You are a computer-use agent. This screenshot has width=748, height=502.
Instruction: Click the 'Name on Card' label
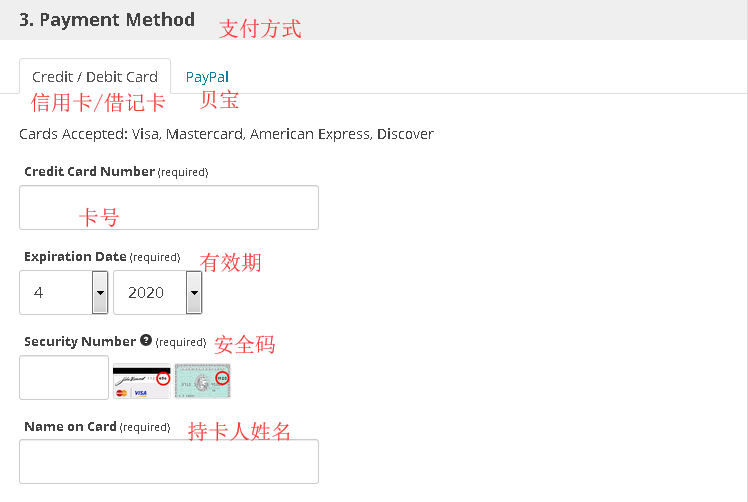pos(70,426)
